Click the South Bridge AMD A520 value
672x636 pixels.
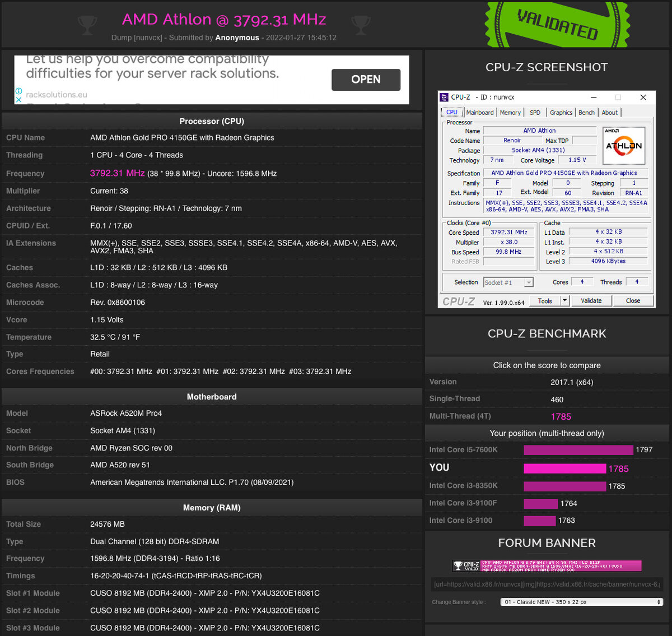pyautogui.click(x=120, y=465)
